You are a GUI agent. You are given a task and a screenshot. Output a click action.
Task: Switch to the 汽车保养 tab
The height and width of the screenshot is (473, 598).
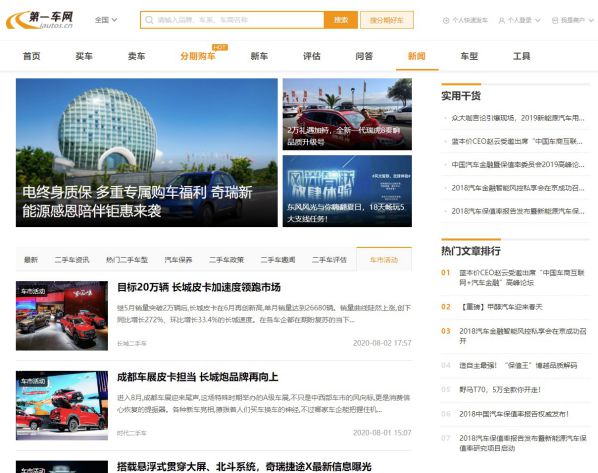point(178,260)
